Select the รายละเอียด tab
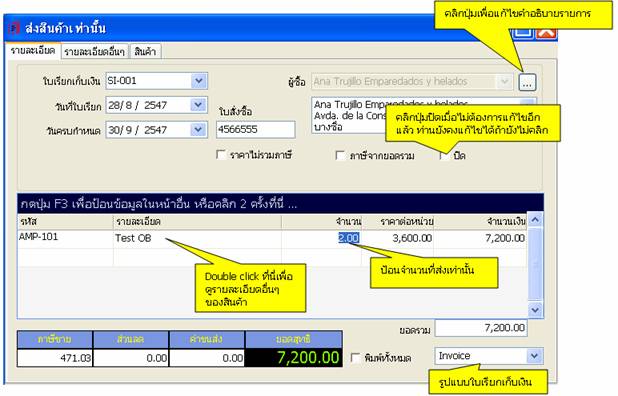 click(33, 51)
